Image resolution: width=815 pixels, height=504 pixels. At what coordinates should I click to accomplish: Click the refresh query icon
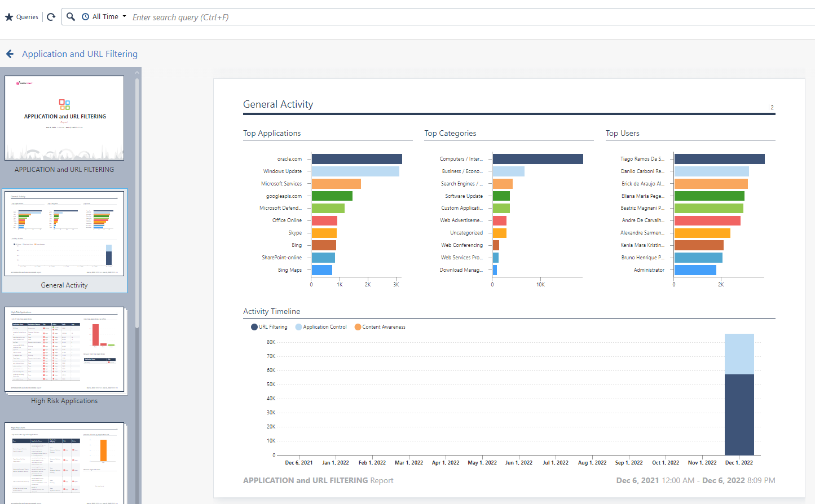click(x=50, y=16)
